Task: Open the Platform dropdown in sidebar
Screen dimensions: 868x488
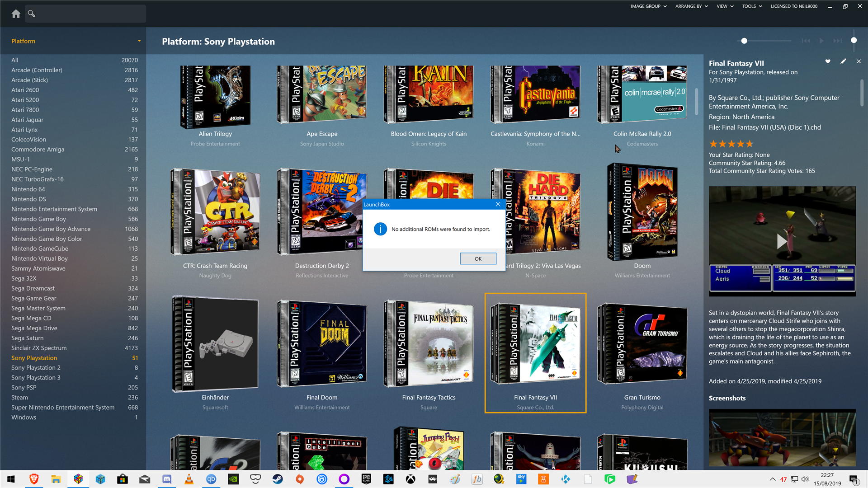Action: click(139, 41)
